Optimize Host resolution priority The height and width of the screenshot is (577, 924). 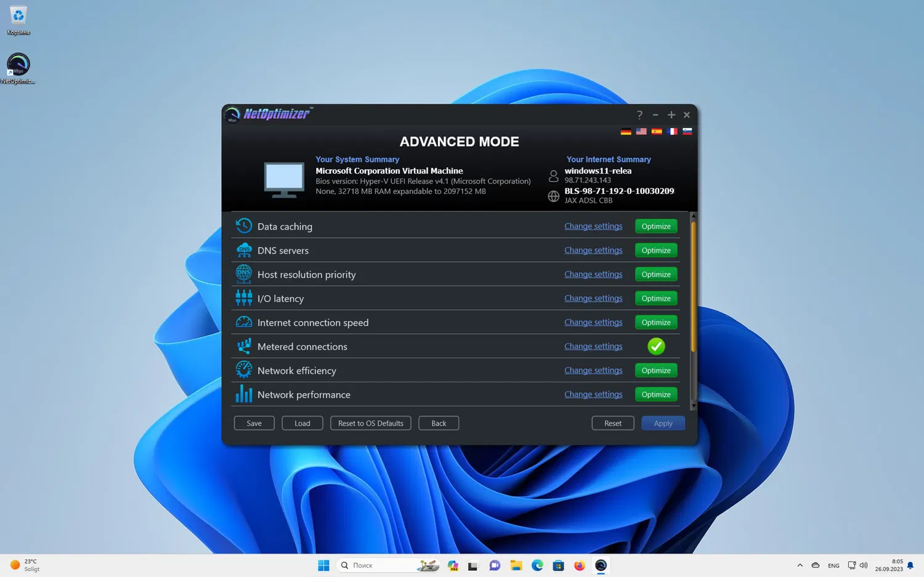(x=656, y=274)
